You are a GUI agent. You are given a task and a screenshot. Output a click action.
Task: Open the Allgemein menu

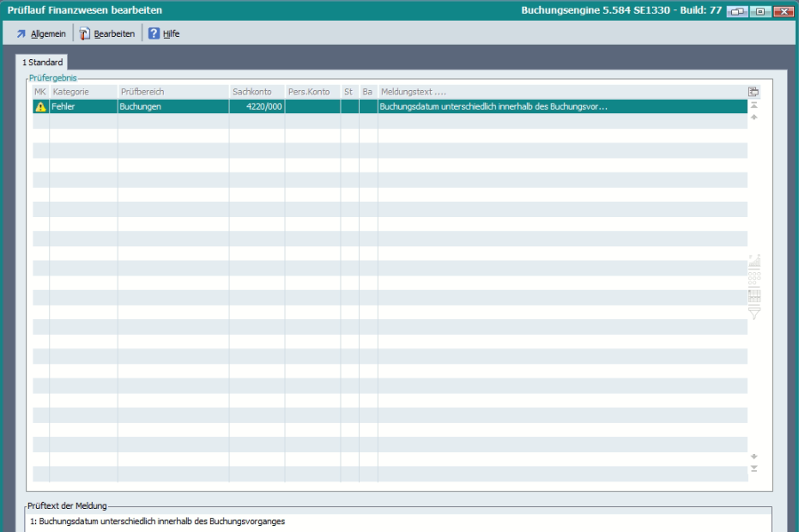pyautogui.click(x=41, y=33)
